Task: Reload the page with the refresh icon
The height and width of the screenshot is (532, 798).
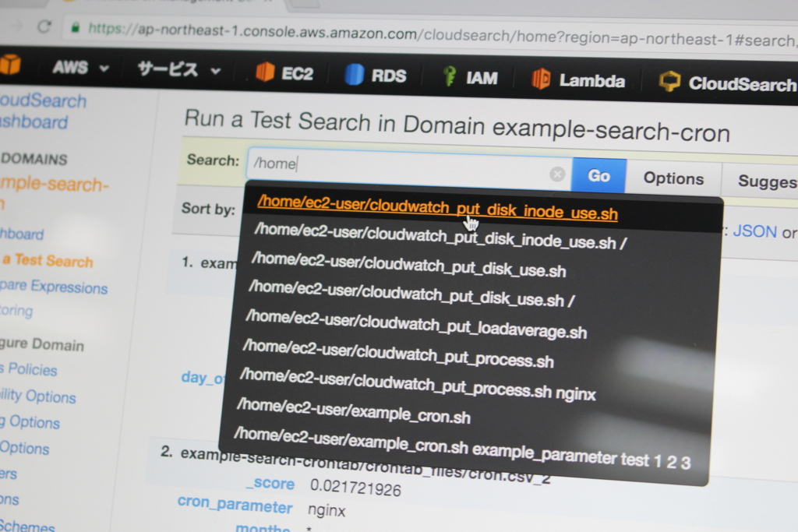Action: click(x=44, y=26)
